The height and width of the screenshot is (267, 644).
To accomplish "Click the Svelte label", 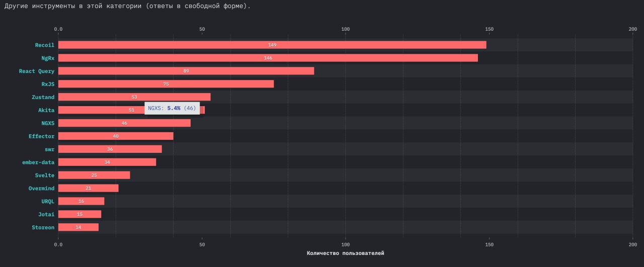I will pos(44,175).
